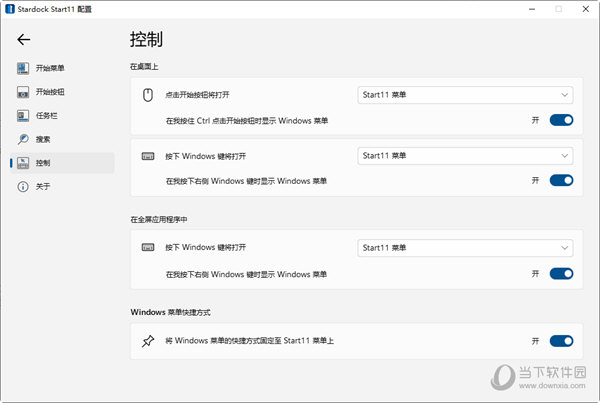Click the 在桌面上 section heading
The image size is (600, 403).
(144, 67)
